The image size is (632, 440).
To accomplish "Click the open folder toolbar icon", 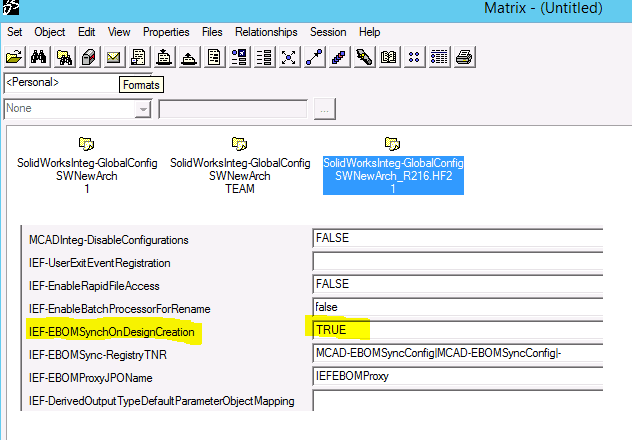I will pos(14,57).
